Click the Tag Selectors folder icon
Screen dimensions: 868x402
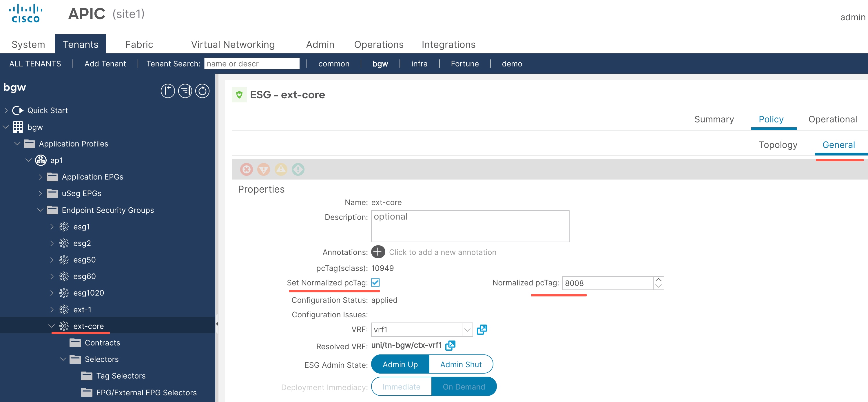(87, 376)
